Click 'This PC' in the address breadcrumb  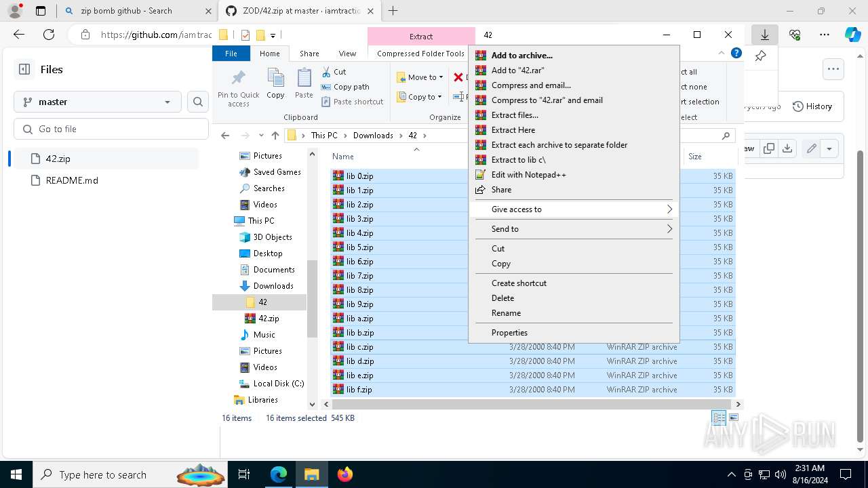pyautogui.click(x=324, y=136)
